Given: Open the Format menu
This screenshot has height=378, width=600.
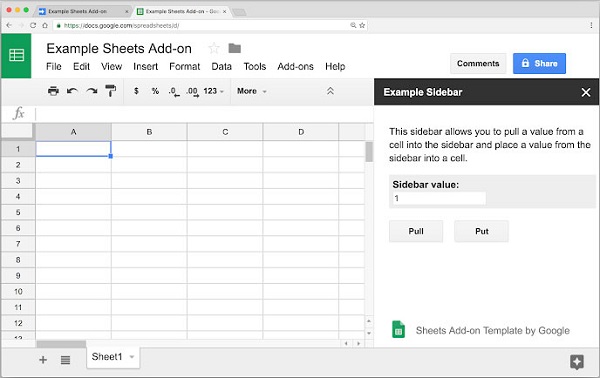Looking at the screenshot, I should coord(184,67).
